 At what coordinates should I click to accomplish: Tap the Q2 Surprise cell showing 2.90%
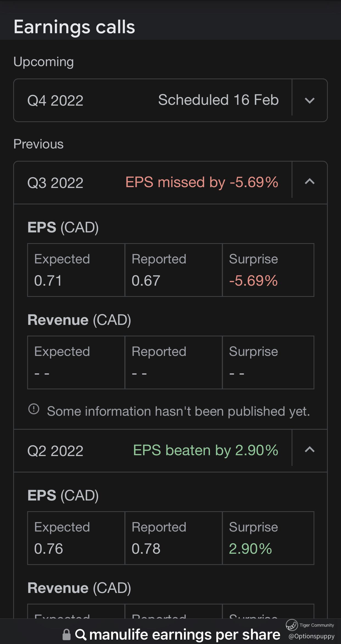click(x=250, y=549)
